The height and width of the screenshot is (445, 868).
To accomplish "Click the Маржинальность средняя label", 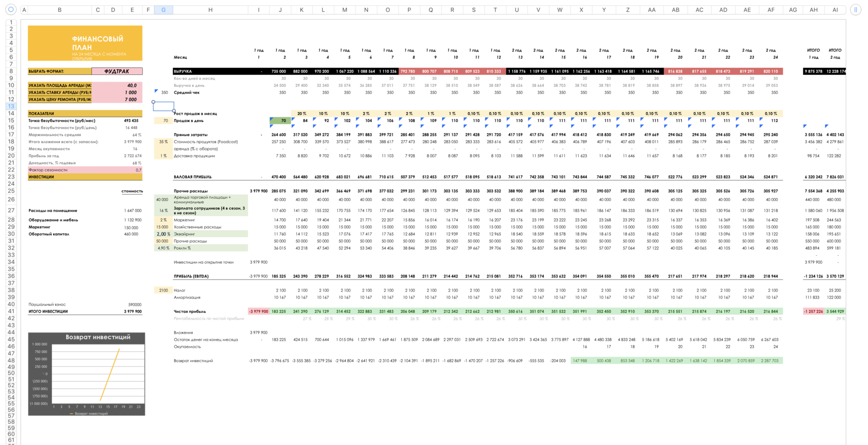I will [x=55, y=135].
